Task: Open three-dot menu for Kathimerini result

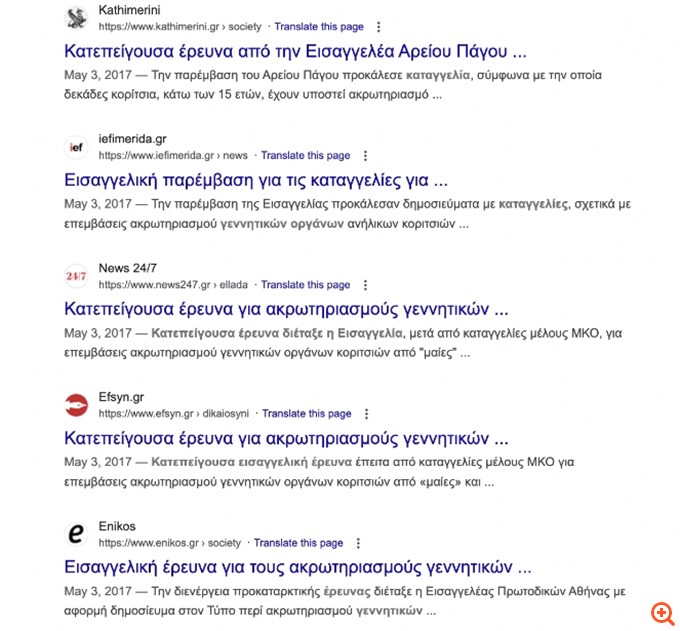Action: coord(378,27)
